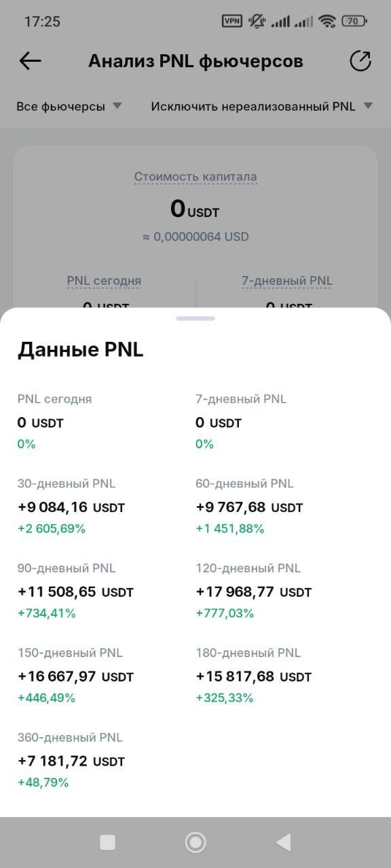Tap the 360-дневный PNL entry
This screenshot has width=391, height=868.
coord(71,759)
